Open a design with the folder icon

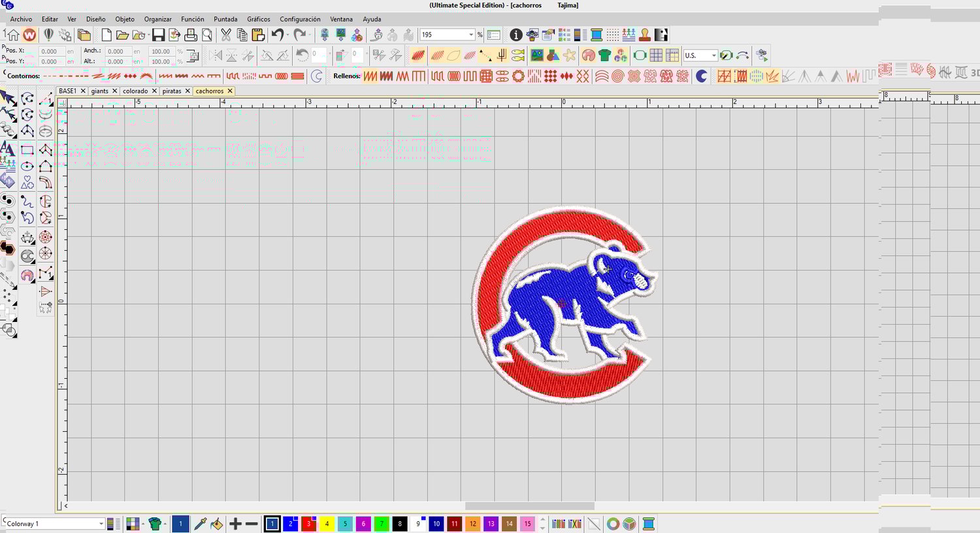pyautogui.click(x=122, y=35)
